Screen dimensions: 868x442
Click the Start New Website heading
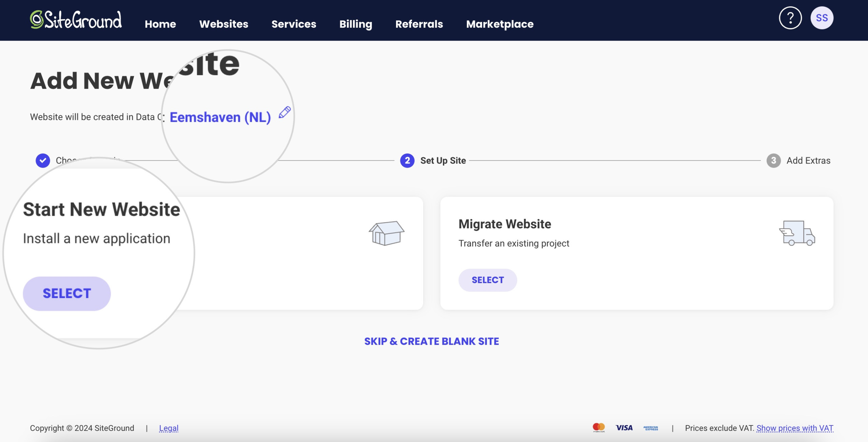coord(101,209)
